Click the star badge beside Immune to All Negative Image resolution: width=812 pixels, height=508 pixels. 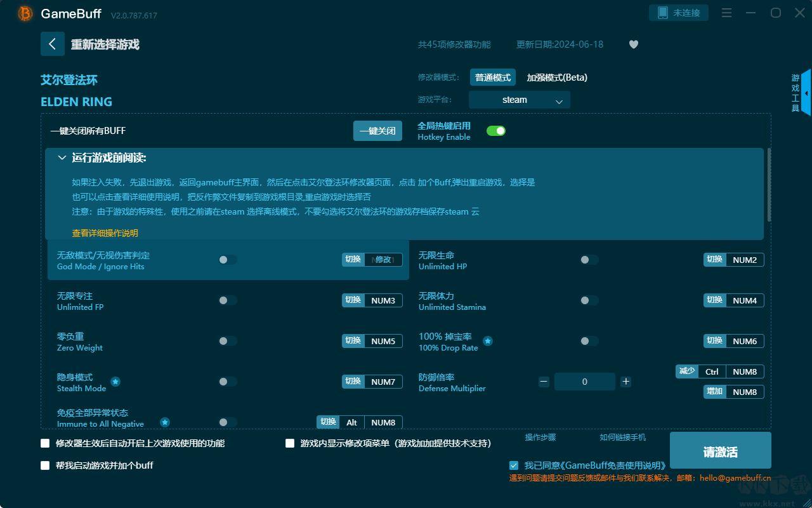tap(165, 422)
